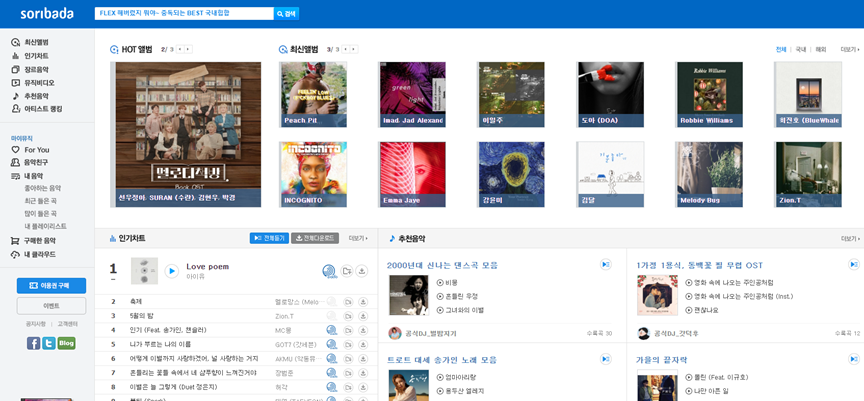The image size is (864, 401).
Task: Open 장르음악 in the sidebar
Action: pos(36,69)
